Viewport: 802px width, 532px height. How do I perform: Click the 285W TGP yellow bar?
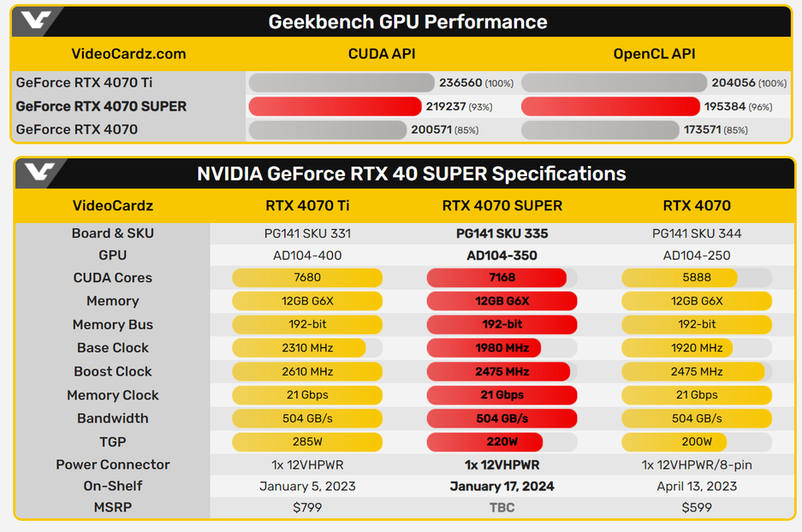pos(307,442)
